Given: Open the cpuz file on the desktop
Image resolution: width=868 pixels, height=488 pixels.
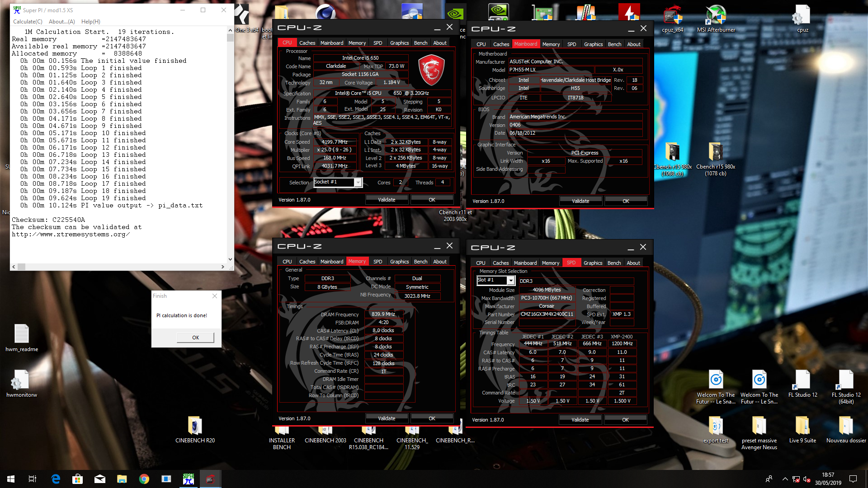Looking at the screenshot, I should click(802, 19).
